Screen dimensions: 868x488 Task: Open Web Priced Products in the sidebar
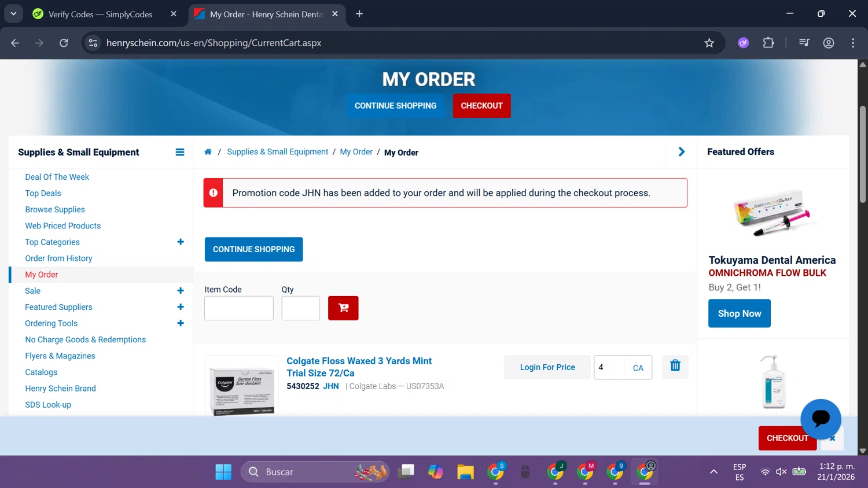[x=62, y=225]
